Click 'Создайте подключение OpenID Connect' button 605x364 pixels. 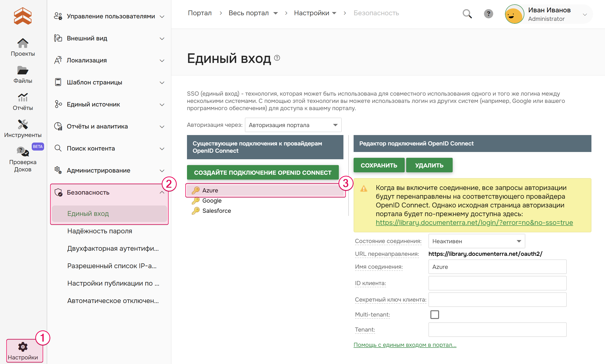[x=263, y=173]
